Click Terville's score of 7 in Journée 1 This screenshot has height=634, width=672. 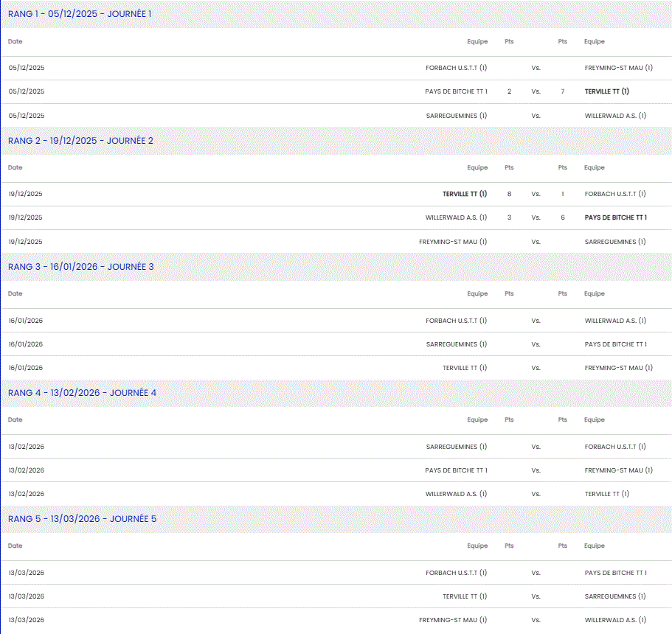click(x=563, y=91)
